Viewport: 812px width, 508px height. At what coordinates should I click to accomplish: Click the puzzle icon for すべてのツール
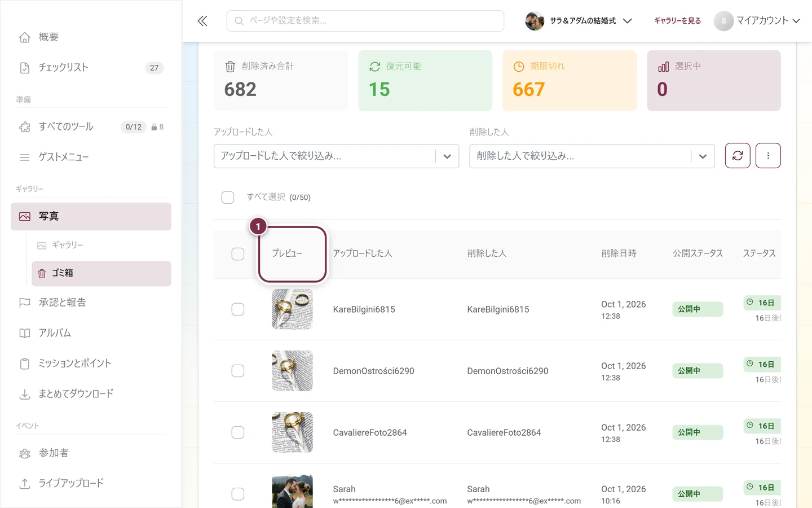pyautogui.click(x=25, y=127)
